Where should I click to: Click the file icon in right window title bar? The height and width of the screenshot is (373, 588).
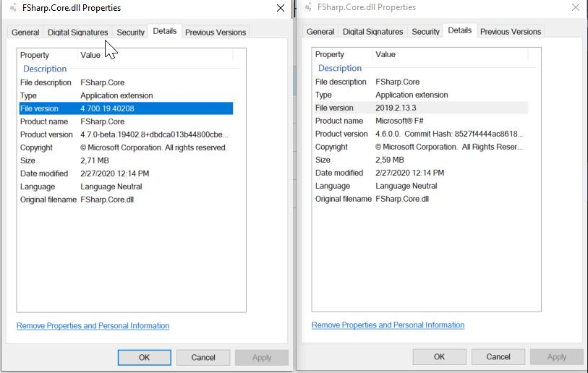tap(308, 7)
